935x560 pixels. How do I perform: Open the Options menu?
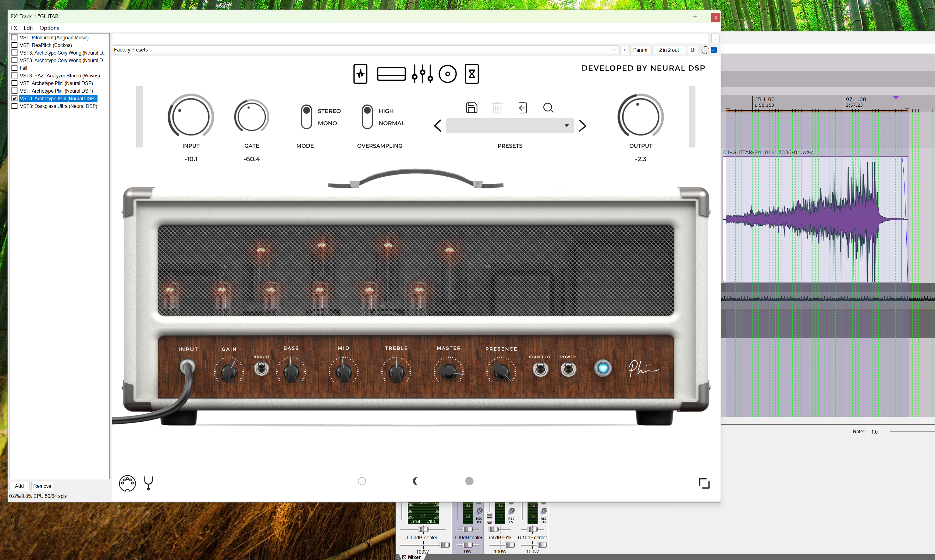49,28
